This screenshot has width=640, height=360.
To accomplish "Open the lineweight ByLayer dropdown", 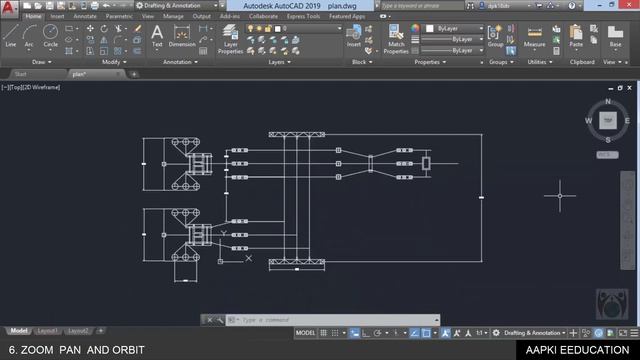I will pos(453,39).
